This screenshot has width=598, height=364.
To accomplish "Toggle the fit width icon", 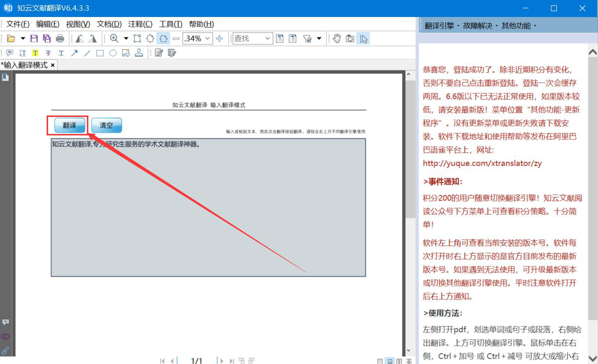I will 163,38.
